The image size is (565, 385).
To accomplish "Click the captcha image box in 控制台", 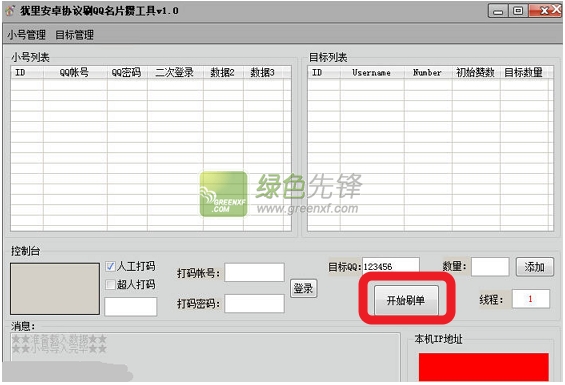I will (55, 289).
